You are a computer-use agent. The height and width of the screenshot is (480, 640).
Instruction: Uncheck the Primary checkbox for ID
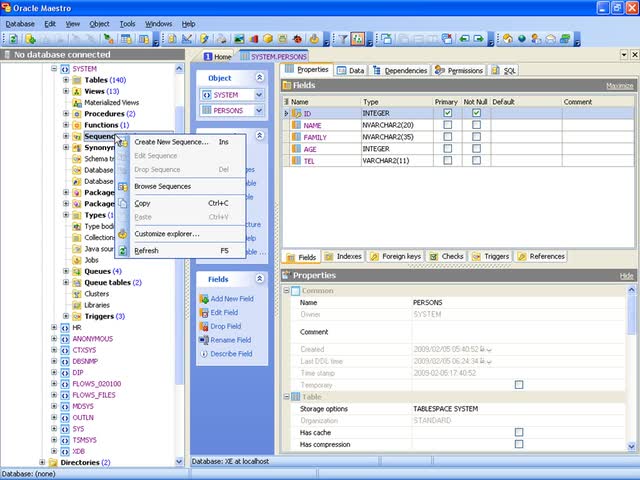pos(447,113)
